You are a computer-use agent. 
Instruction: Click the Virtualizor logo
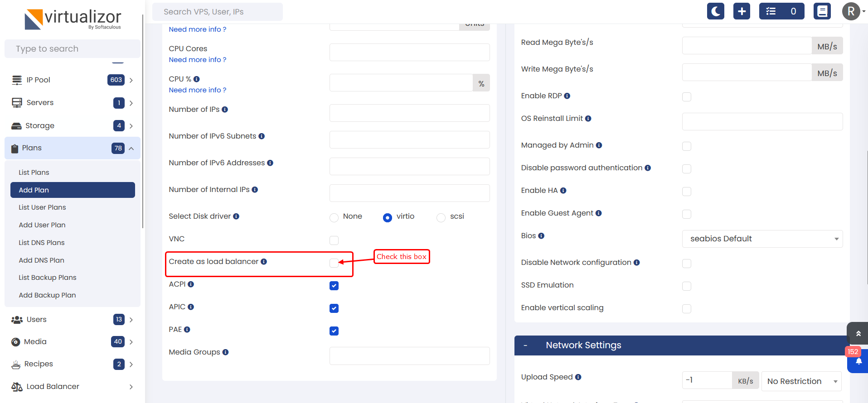tap(73, 19)
